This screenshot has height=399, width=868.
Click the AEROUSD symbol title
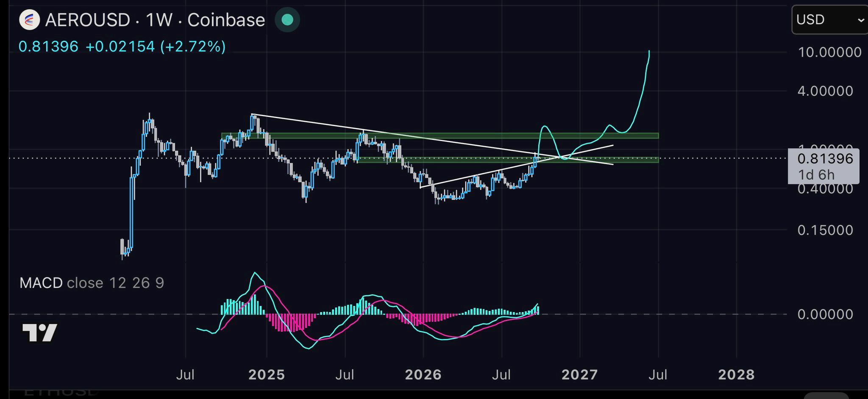click(88, 20)
